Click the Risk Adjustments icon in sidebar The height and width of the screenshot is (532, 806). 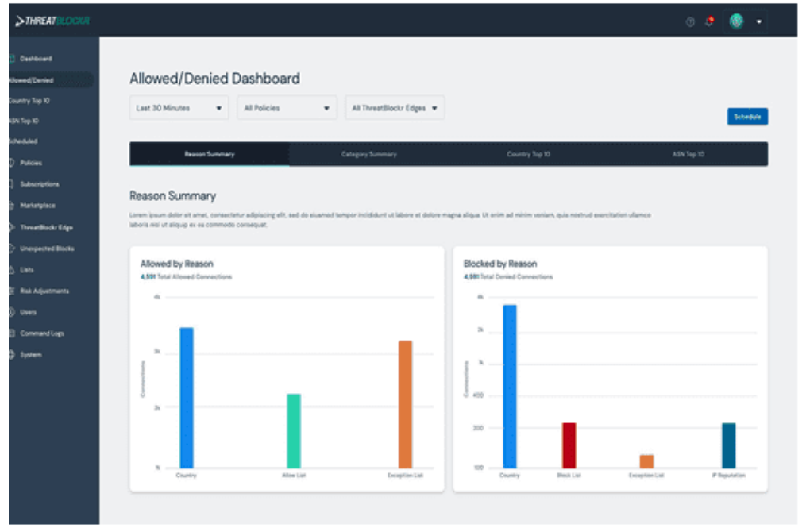(x=11, y=291)
